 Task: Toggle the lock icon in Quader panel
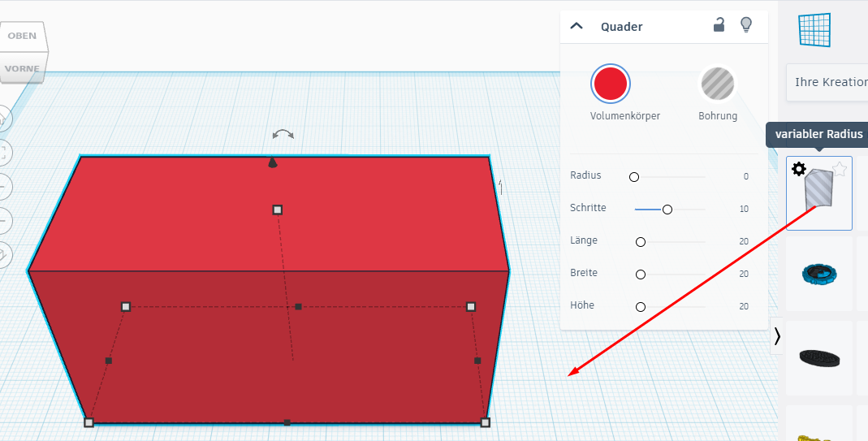coord(719,25)
